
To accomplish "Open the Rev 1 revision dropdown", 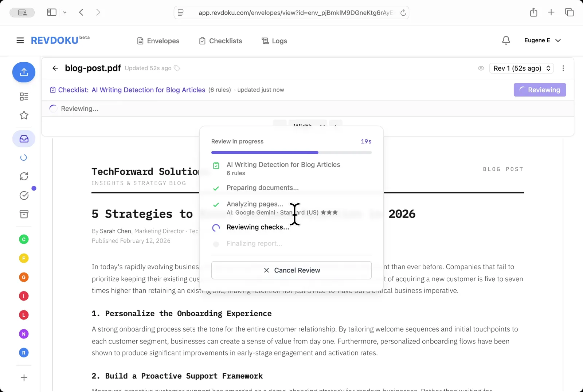I will 521,68.
